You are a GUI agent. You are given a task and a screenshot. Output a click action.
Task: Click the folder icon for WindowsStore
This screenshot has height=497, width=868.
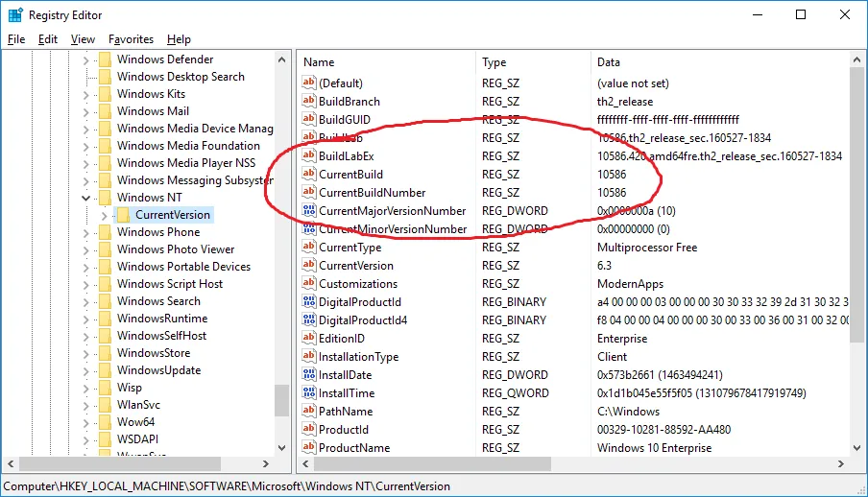pyautogui.click(x=105, y=352)
